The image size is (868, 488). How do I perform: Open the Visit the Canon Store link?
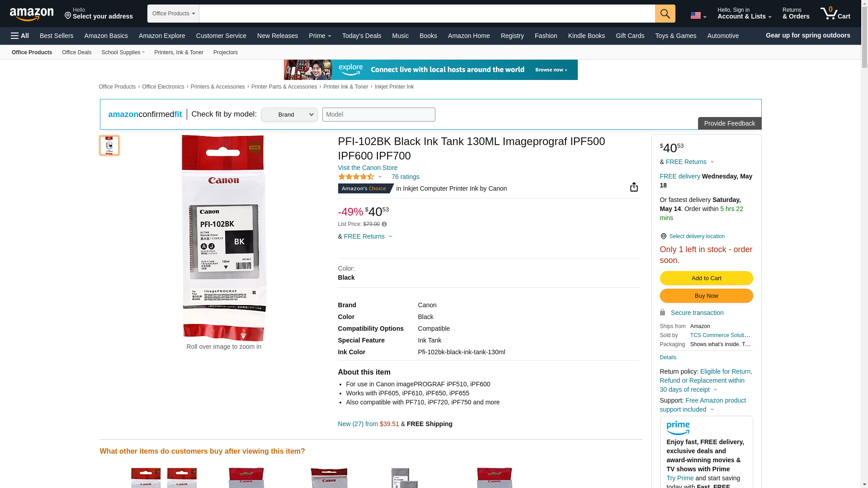[368, 168]
